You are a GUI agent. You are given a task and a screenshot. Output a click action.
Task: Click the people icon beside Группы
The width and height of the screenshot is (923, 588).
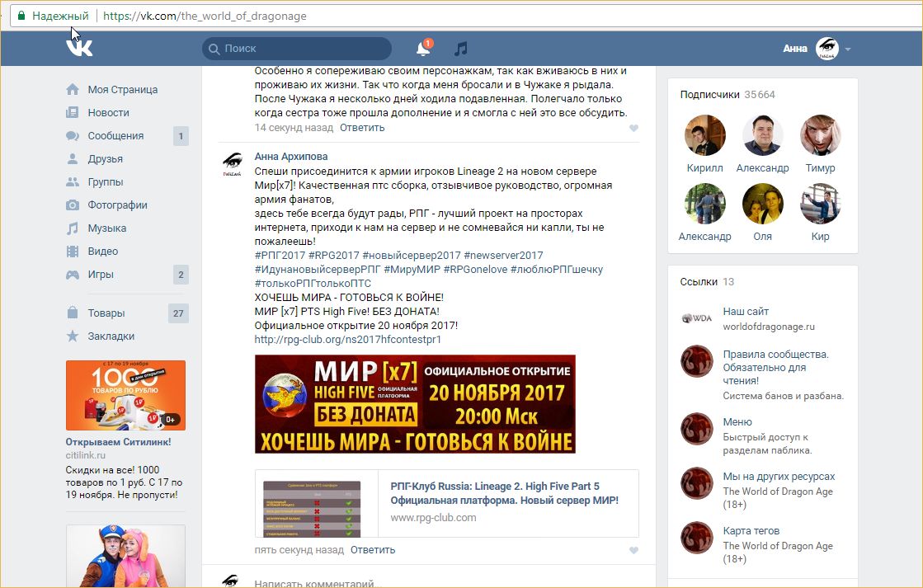click(x=73, y=182)
